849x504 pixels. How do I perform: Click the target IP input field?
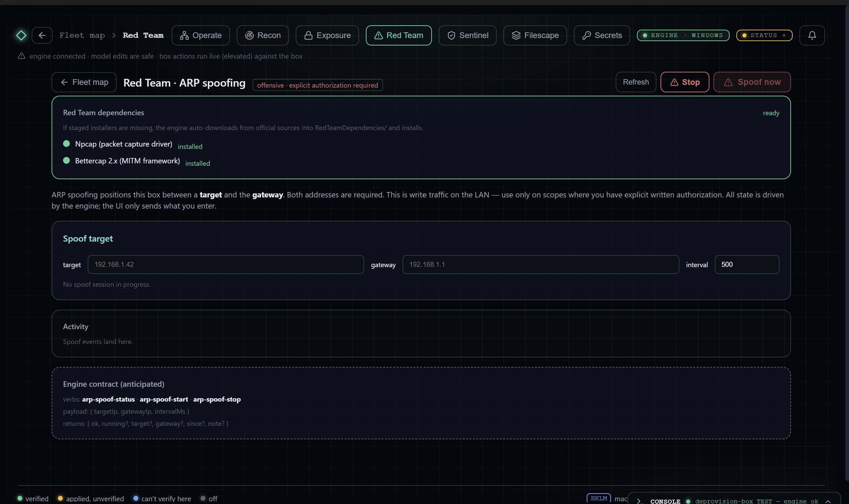(x=226, y=264)
